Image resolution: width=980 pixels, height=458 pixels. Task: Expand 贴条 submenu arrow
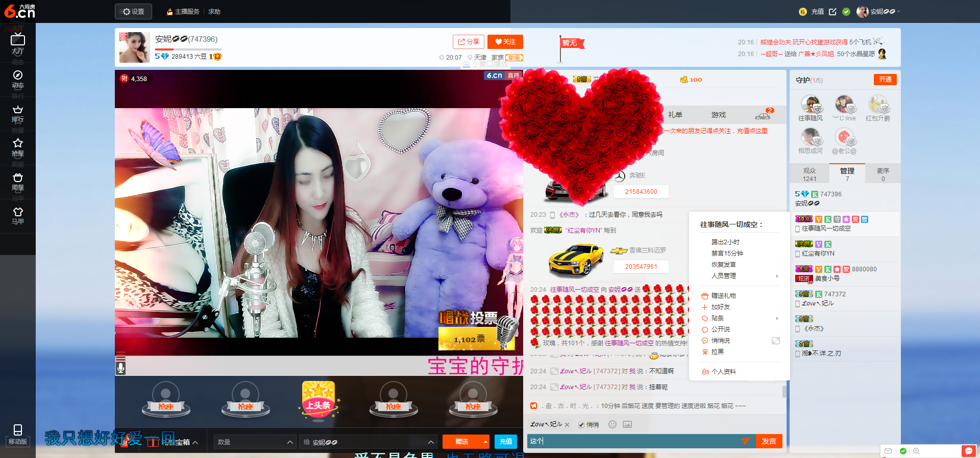click(777, 318)
